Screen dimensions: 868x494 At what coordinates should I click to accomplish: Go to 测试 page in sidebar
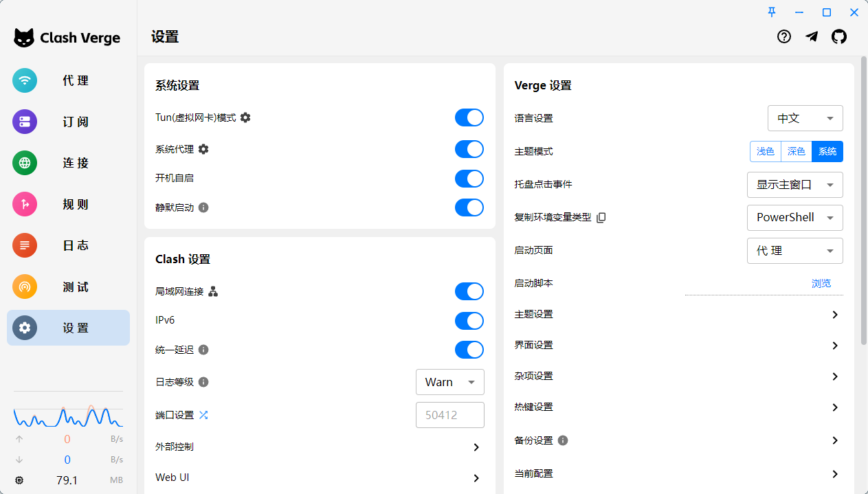point(68,287)
